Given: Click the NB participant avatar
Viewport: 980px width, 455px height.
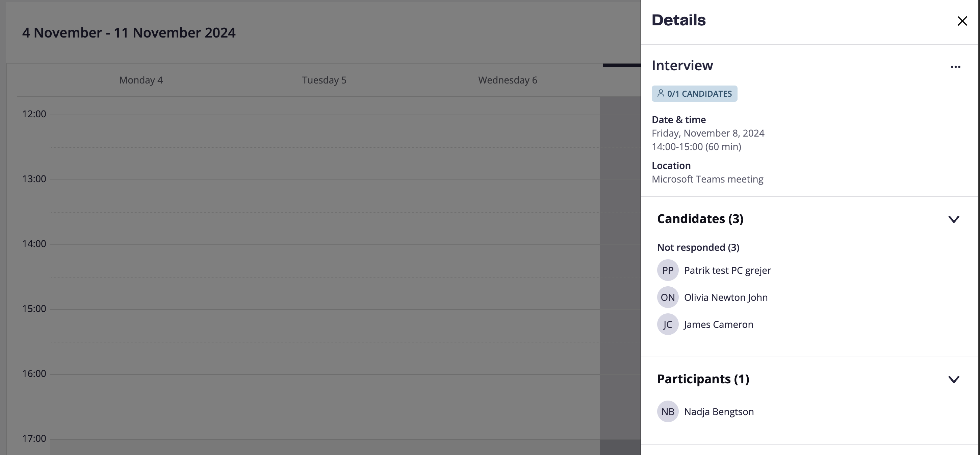Looking at the screenshot, I should 668,412.
